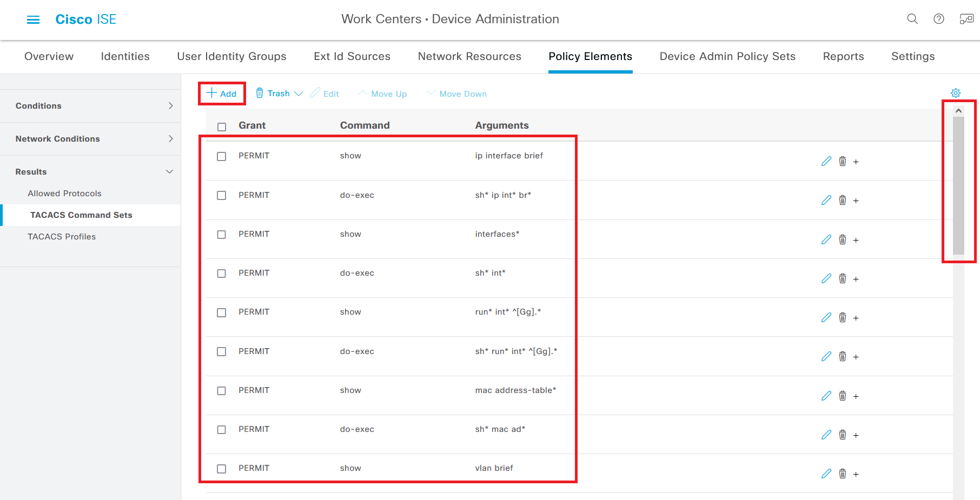Open the Network Resources tab
The height and width of the screenshot is (500, 980).
469,56
